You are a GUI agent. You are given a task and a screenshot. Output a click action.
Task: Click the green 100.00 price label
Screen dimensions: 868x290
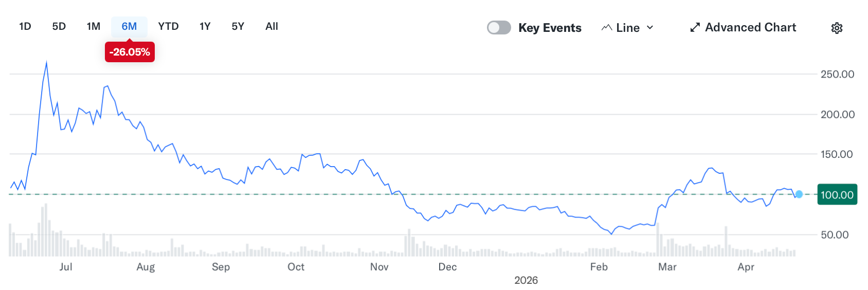(x=837, y=195)
